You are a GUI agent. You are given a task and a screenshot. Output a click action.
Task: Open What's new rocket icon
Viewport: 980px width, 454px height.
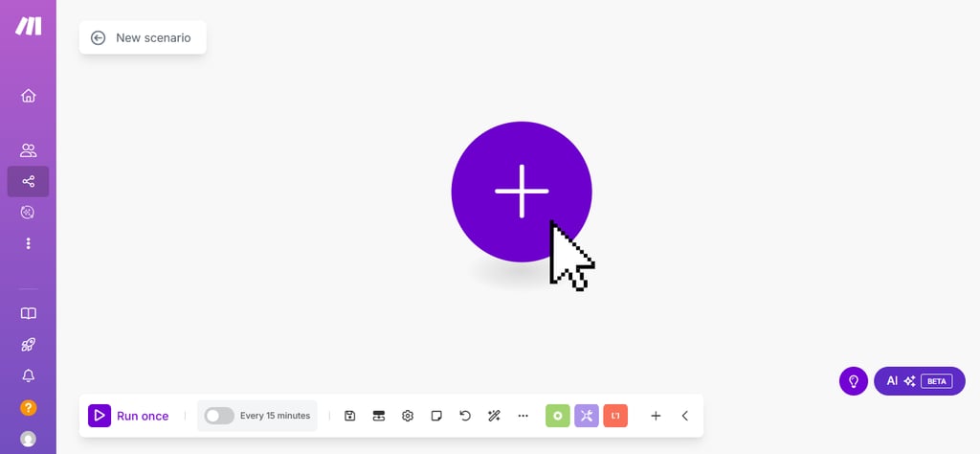28,345
